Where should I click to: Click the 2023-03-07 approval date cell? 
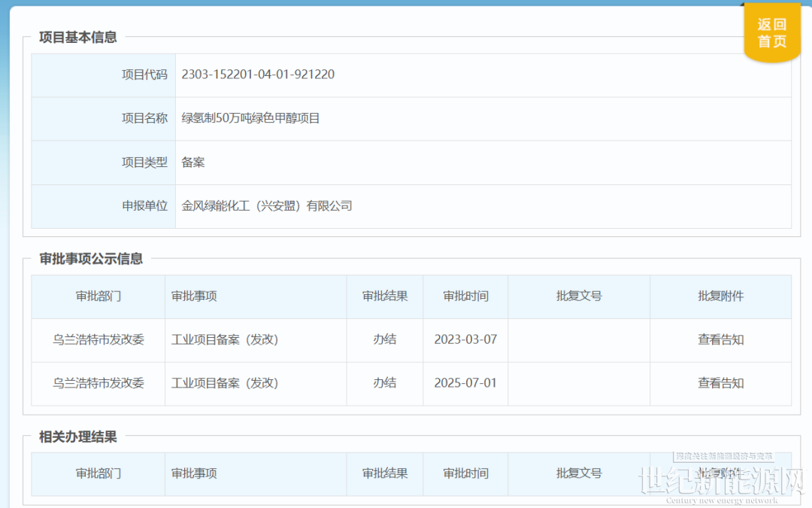[x=465, y=339]
